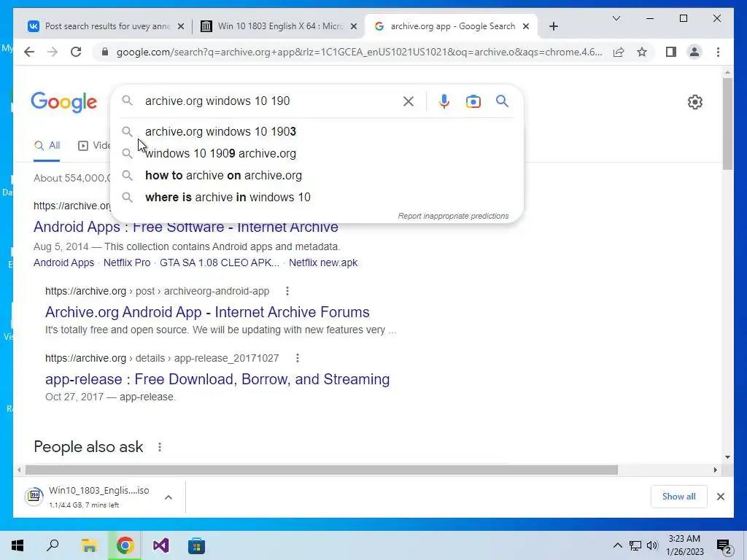The width and height of the screenshot is (747, 560).
Task: Open options for archiveorg-android-app result
Action: 287,291
